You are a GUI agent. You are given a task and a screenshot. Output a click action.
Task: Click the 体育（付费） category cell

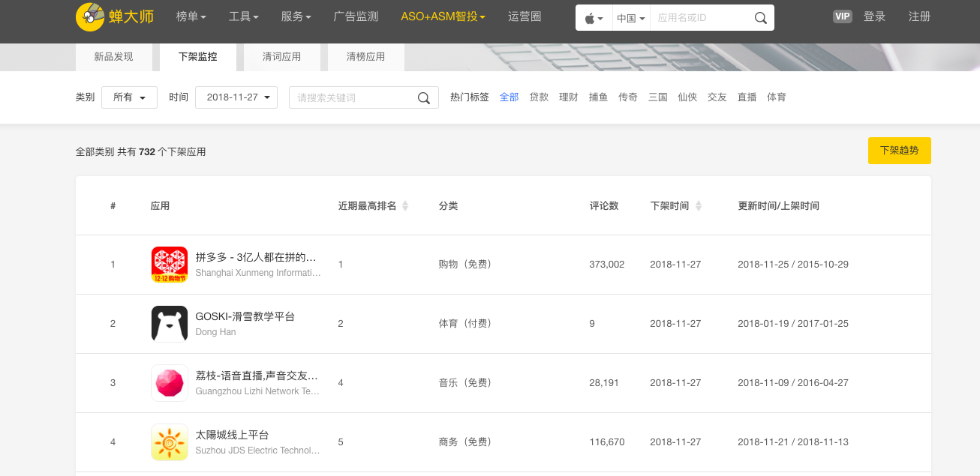465,324
